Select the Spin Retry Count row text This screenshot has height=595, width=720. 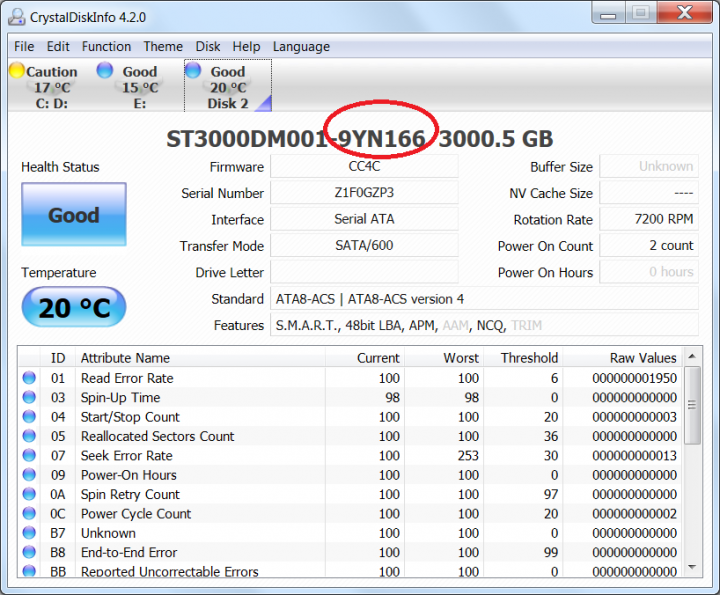130,494
